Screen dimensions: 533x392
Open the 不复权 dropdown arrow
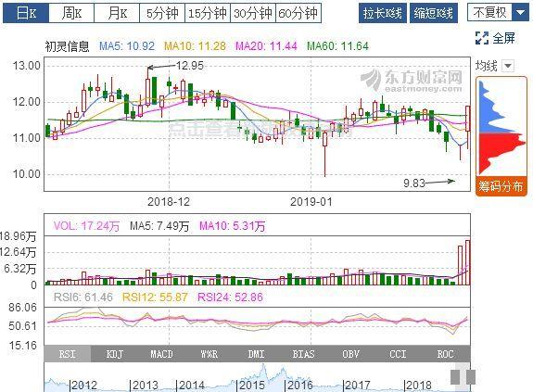click(x=520, y=13)
